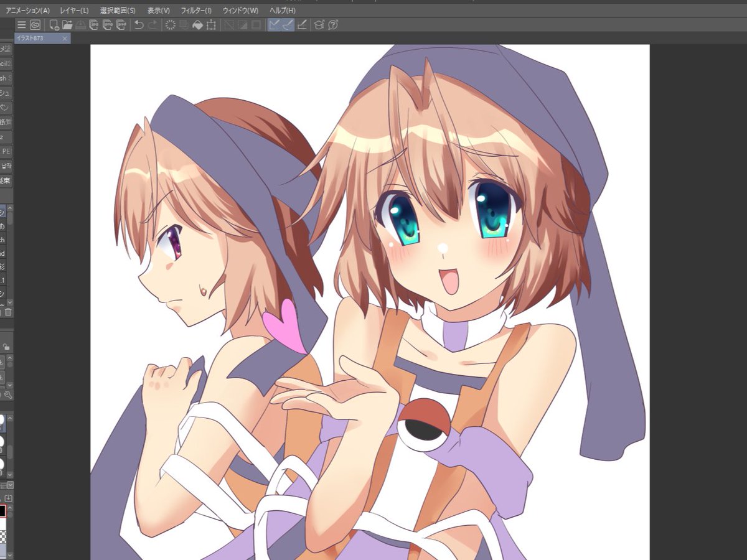Open the 表示(V) menu
The image size is (747, 560).
(159, 11)
